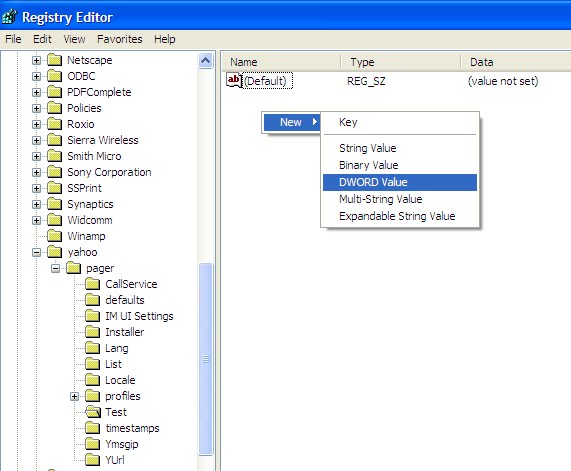Click the tree pane scrollbar thumb
This screenshot has height=471, width=571.
pyautogui.click(x=205, y=359)
